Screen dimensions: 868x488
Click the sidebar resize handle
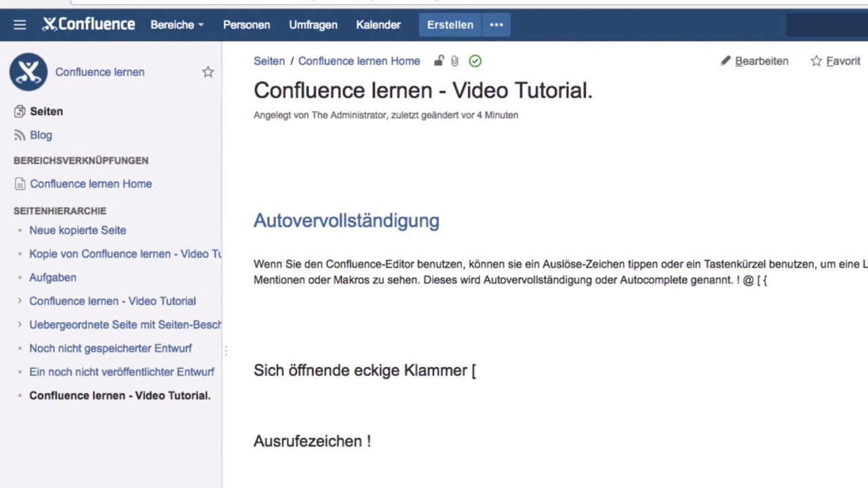click(225, 350)
